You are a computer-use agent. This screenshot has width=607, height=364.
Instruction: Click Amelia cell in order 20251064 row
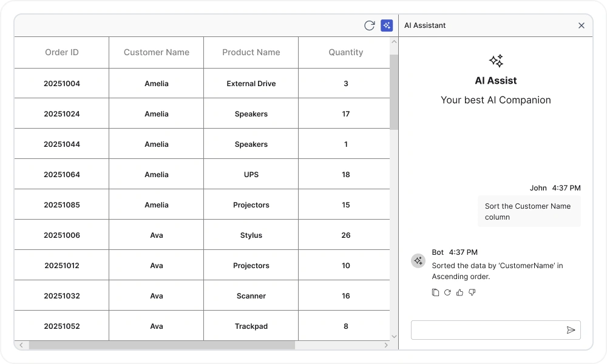[157, 175]
